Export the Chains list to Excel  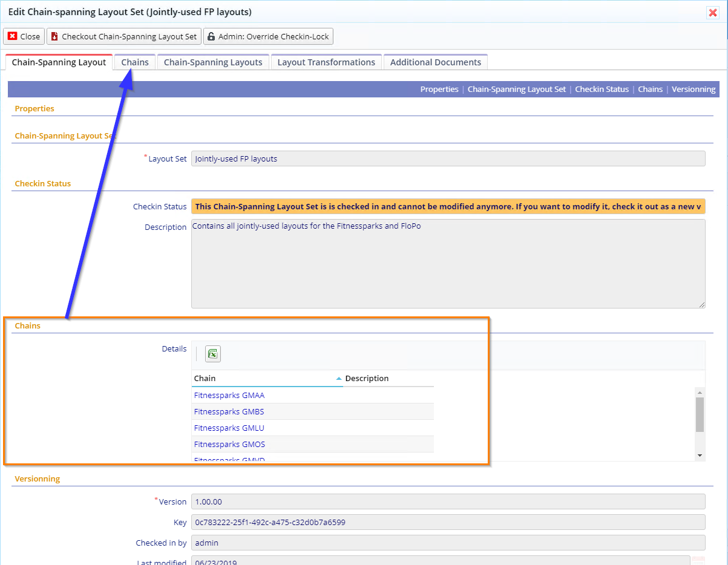click(212, 353)
